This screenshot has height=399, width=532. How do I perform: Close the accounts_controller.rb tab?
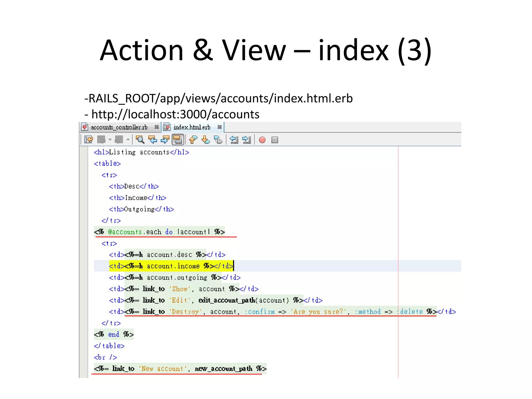[157, 127]
